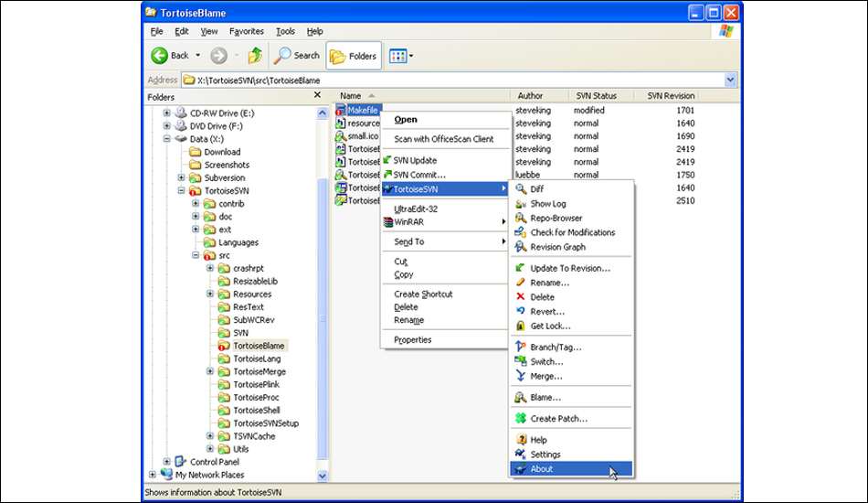Viewport: 868px width, 503px height.
Task: Click the Diff magnifier icon in submenu
Action: (521, 189)
